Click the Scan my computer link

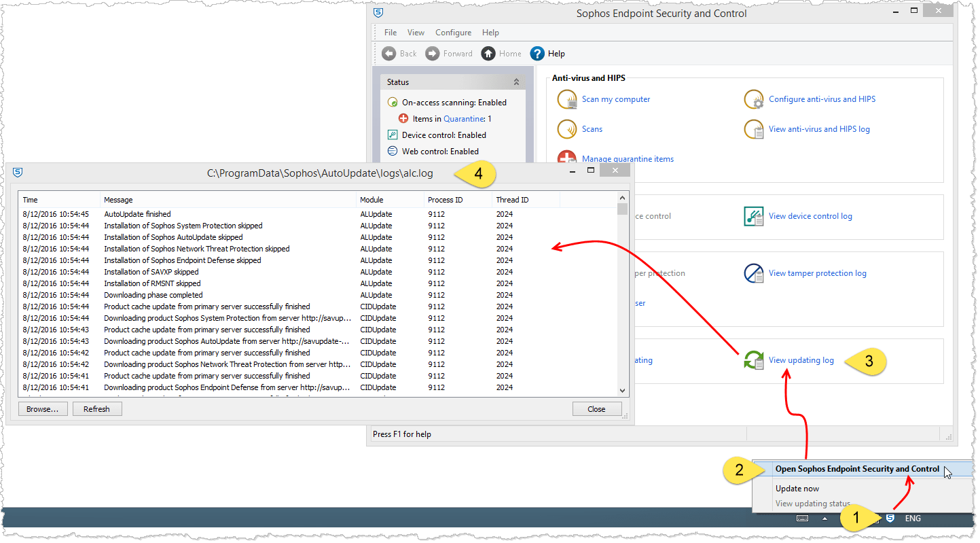(616, 99)
